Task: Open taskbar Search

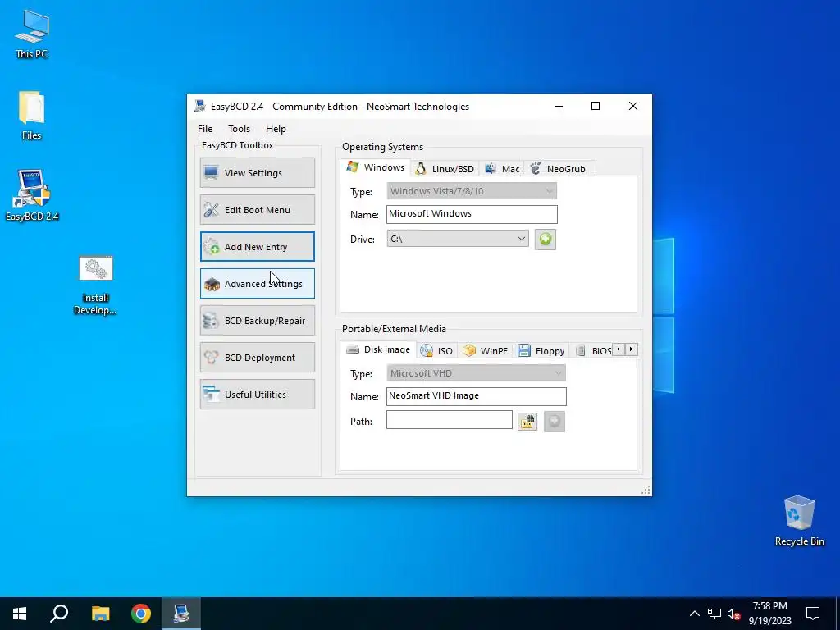Action: coord(59,614)
